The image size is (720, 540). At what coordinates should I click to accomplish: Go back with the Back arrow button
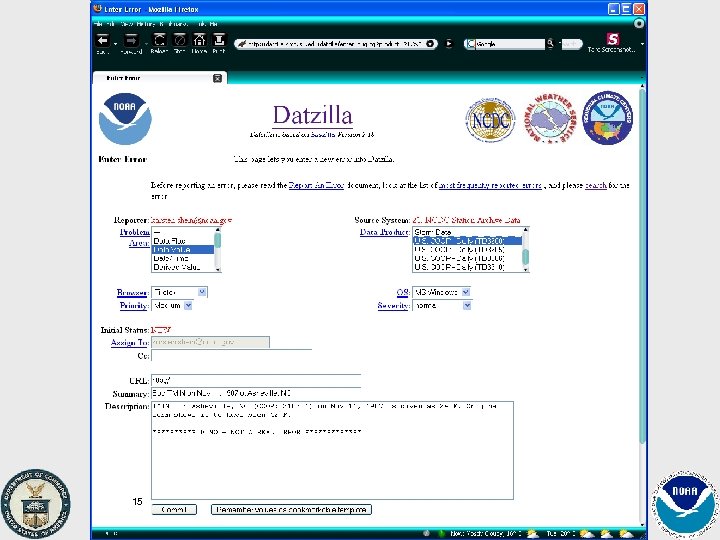102,40
